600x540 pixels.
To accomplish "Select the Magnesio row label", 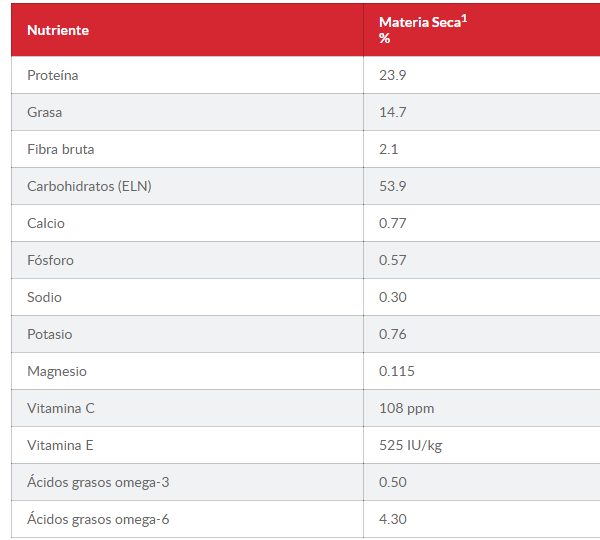I will pos(57,371).
